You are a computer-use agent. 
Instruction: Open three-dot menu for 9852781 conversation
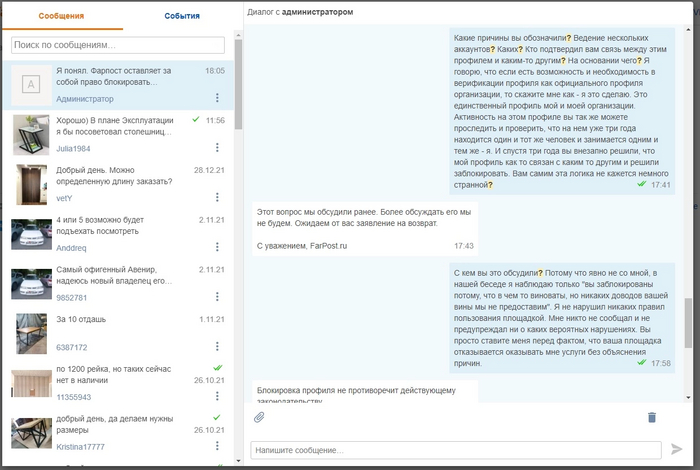tap(217, 297)
